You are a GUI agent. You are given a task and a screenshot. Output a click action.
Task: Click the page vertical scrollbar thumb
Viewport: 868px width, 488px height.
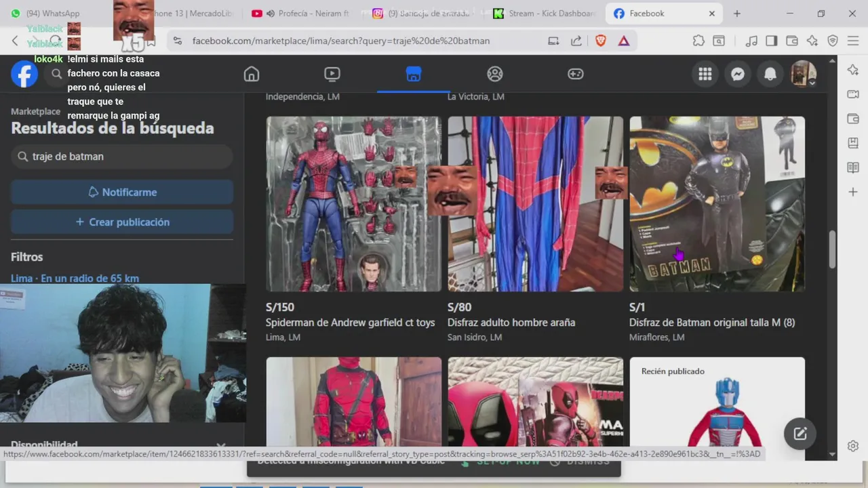(832, 249)
